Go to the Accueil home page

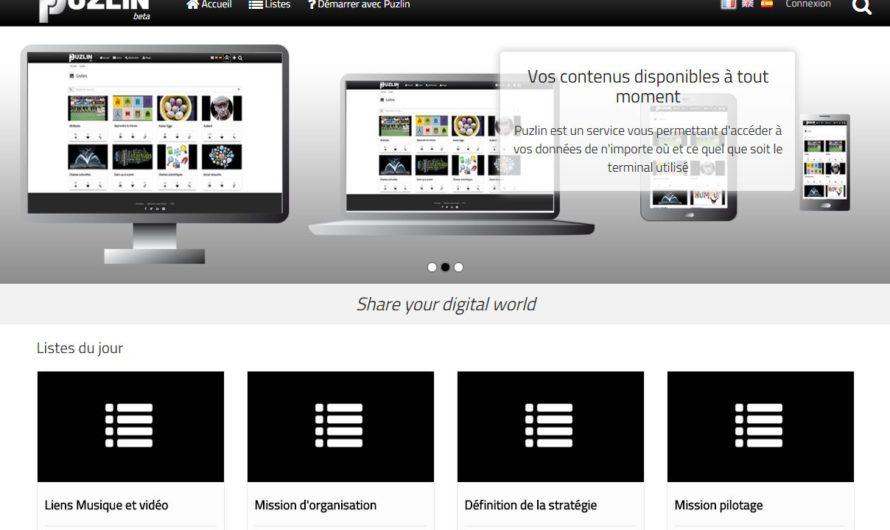click(x=209, y=5)
